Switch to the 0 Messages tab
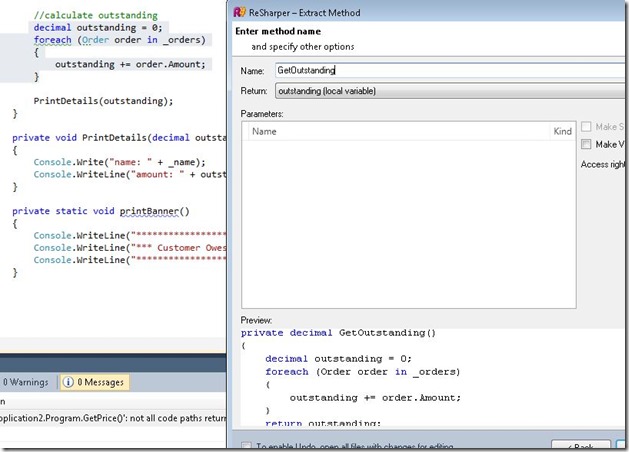The image size is (629, 452). coord(95,382)
